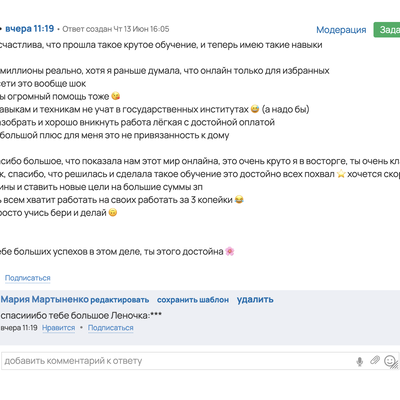Edit the comment with редактировать
This screenshot has height=400, width=400.
point(120,300)
